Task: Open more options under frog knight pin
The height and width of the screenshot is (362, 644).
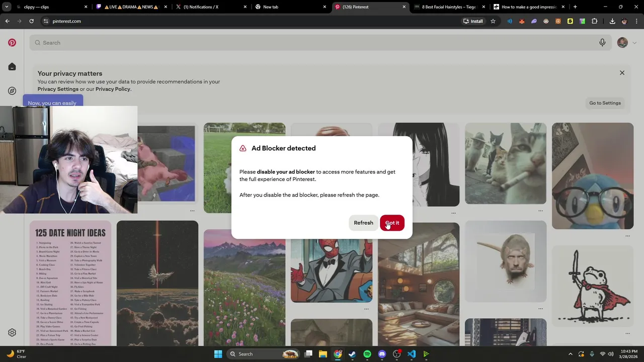Action: coord(627,333)
